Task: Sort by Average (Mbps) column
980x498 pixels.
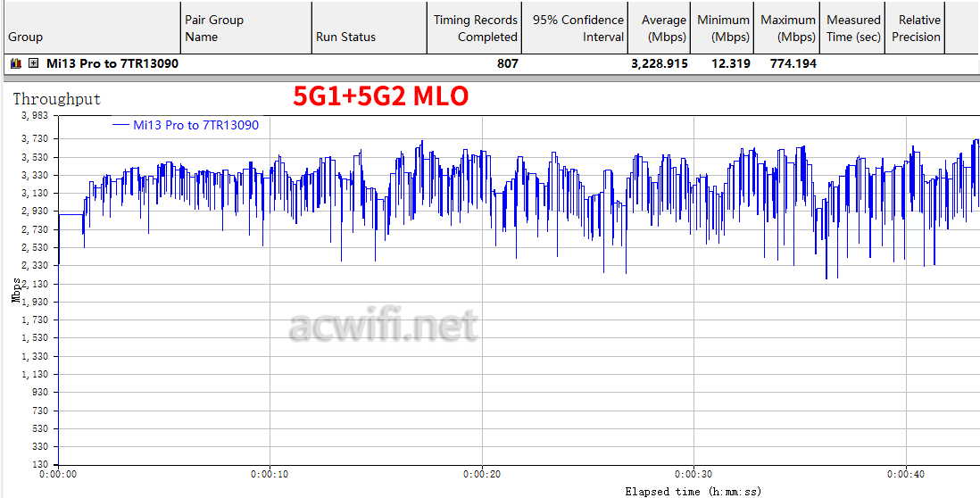Action: click(660, 29)
